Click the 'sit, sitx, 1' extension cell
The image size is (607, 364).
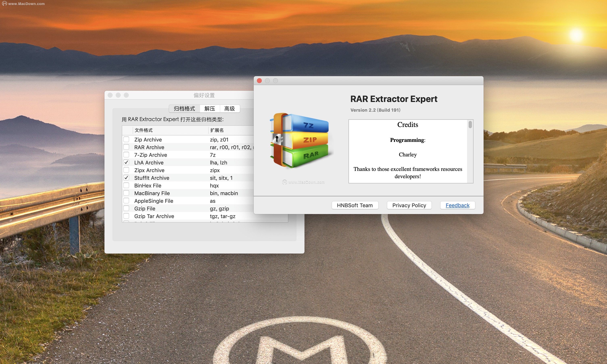[x=221, y=178]
